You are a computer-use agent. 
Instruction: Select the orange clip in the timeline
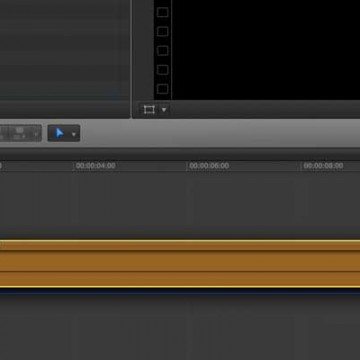[x=180, y=264]
